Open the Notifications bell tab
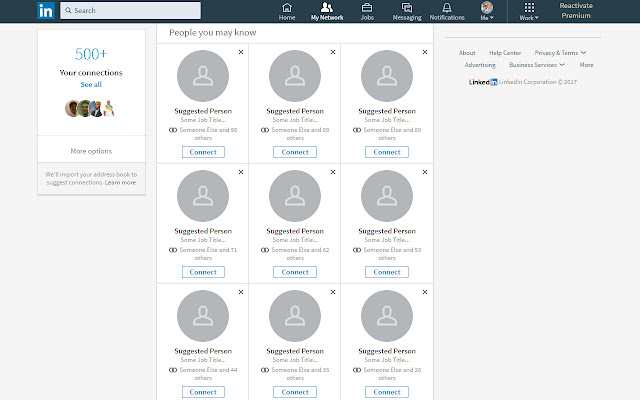The width and height of the screenshot is (640, 400). [x=447, y=11]
